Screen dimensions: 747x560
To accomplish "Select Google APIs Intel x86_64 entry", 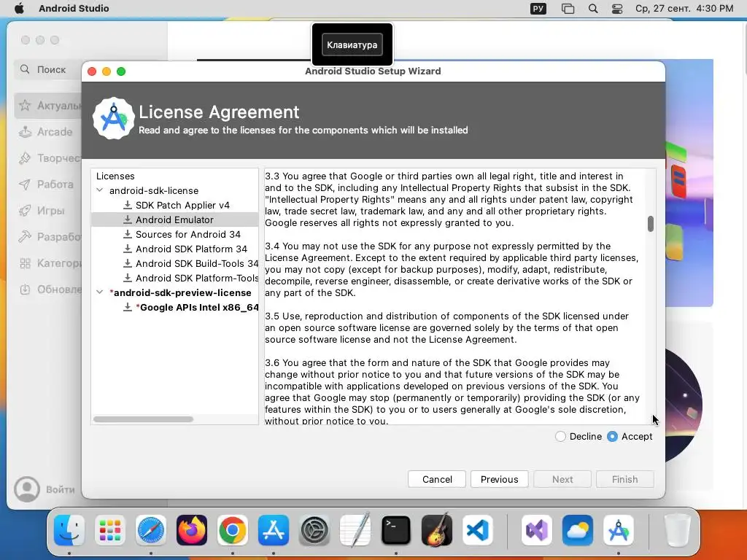I will pyautogui.click(x=197, y=307).
